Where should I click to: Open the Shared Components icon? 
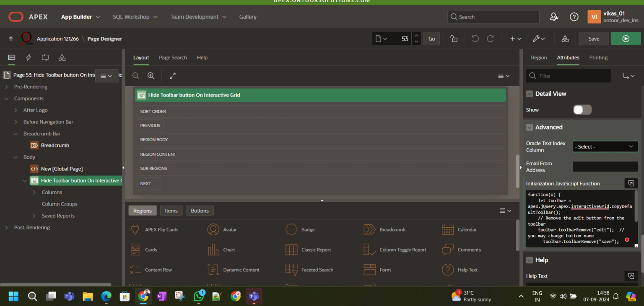565,39
